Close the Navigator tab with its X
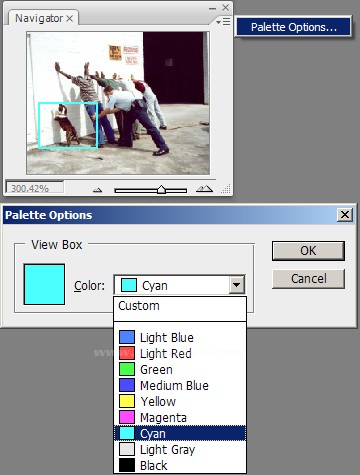 click(69, 19)
